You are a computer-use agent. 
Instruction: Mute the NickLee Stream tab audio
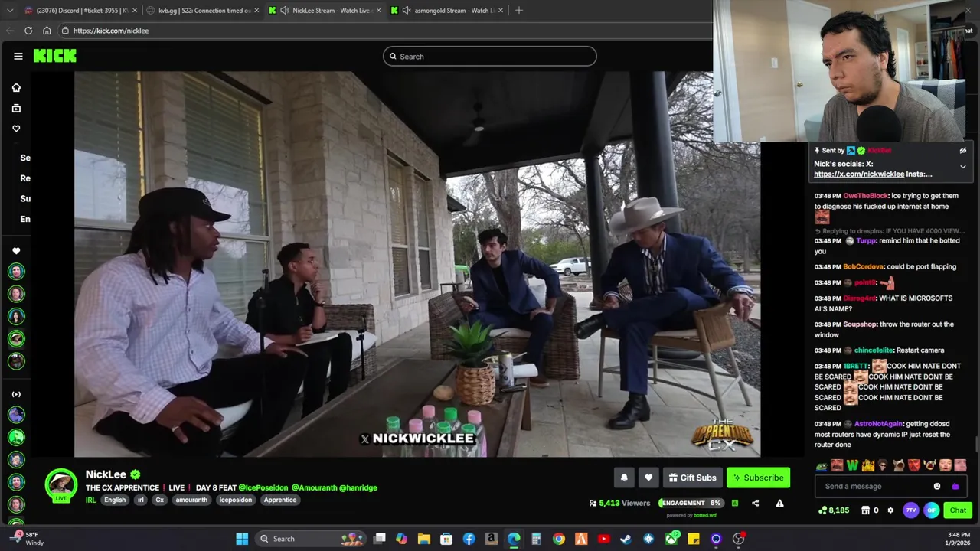[284, 10]
